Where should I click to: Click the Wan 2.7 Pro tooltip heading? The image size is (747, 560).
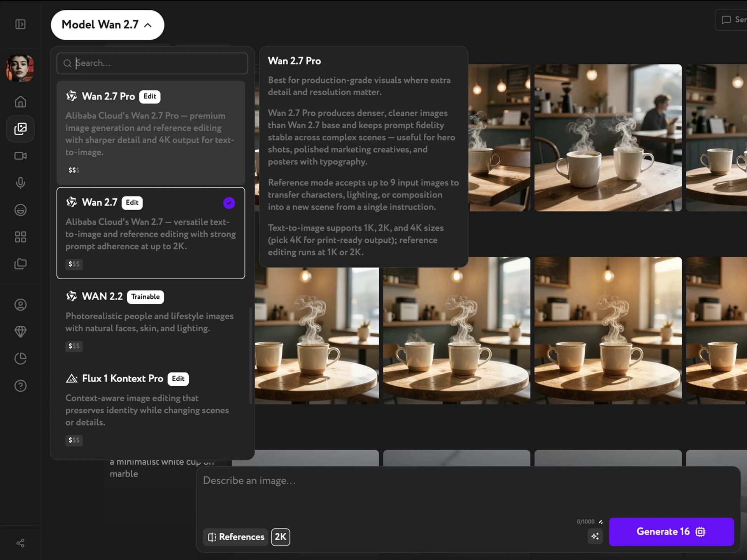point(295,61)
